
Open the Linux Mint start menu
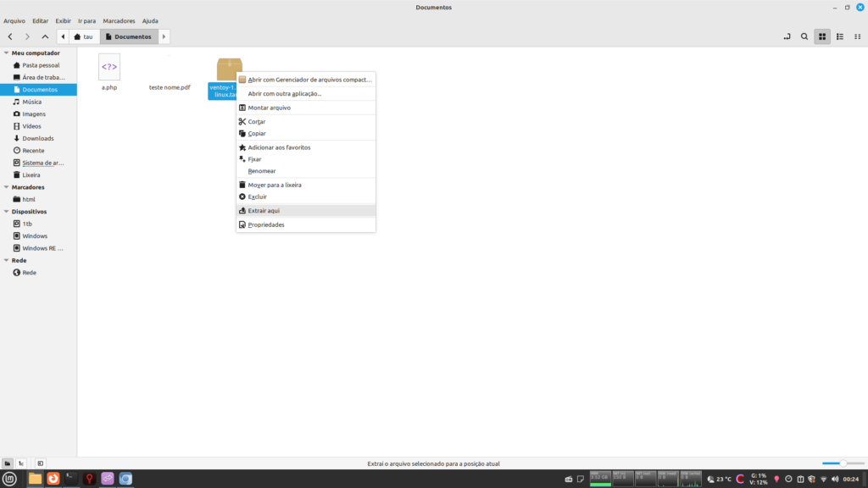pyautogui.click(x=10, y=479)
